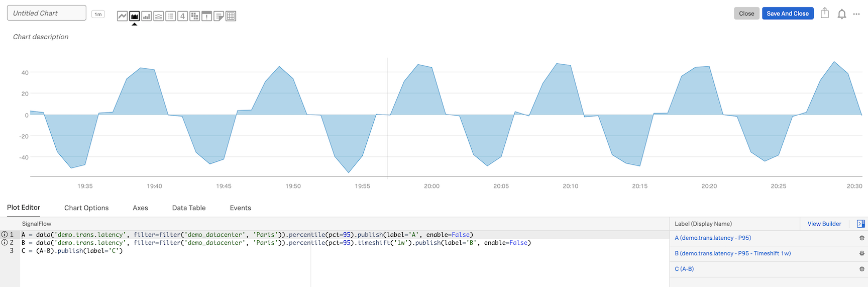868x287 pixels.
Task: Select the line chart visualization type
Action: pos(122,16)
